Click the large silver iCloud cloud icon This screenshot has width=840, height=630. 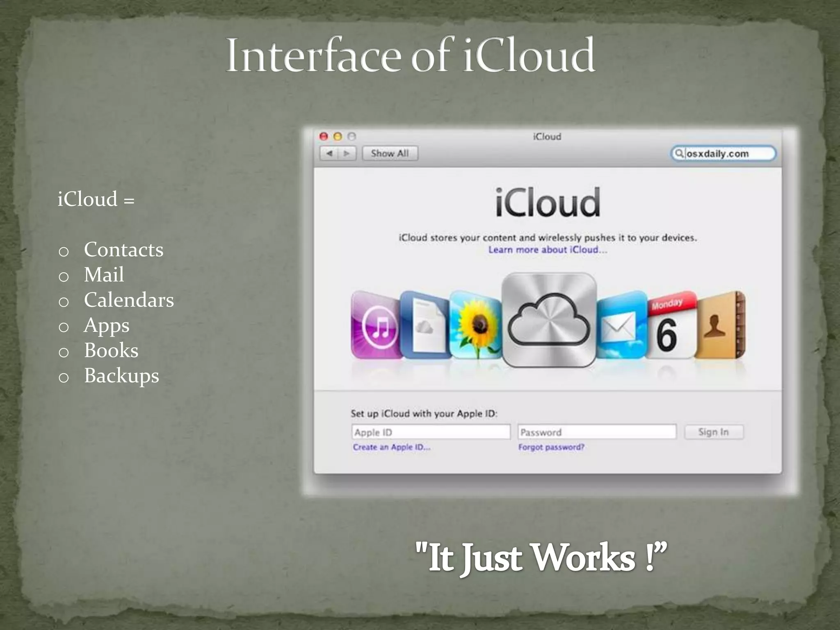click(549, 320)
